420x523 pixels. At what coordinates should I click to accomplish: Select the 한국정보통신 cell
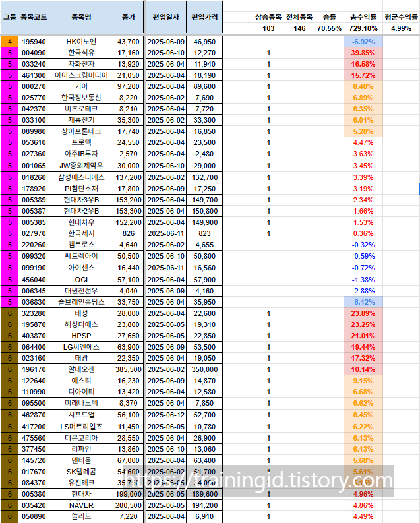(81, 98)
